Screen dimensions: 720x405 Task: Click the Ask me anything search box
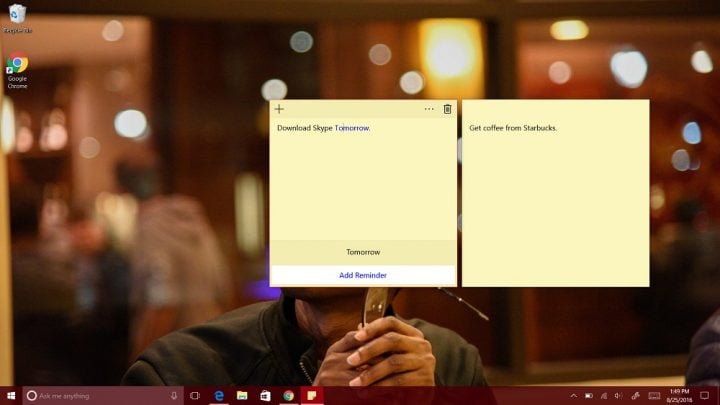(103, 396)
